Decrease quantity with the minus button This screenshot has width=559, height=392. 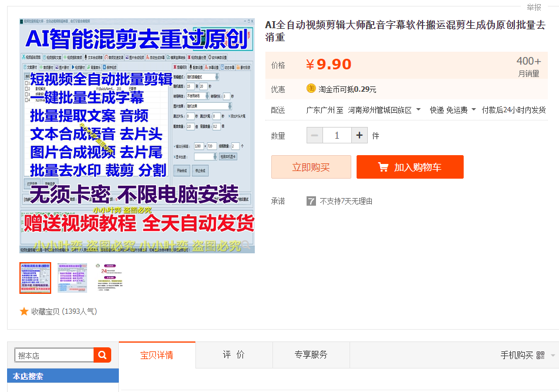point(314,135)
